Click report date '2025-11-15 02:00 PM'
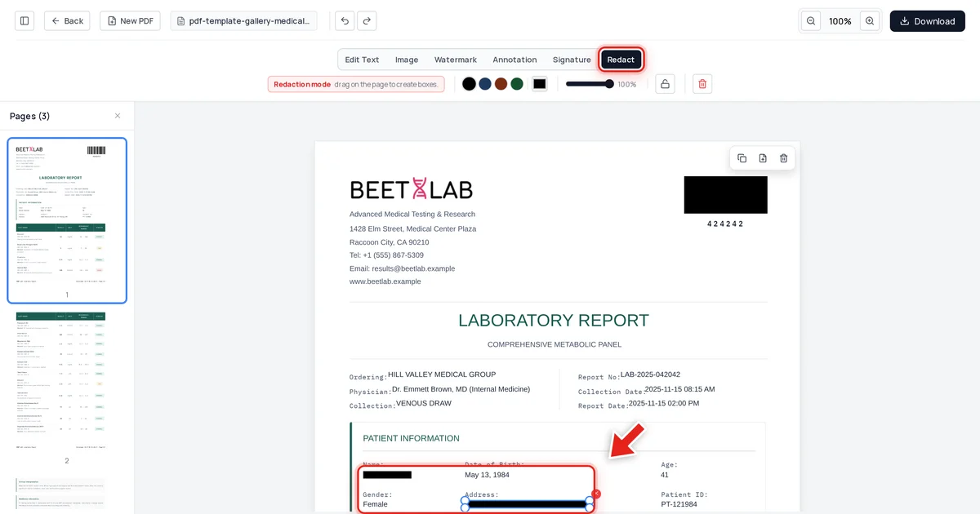The width and height of the screenshot is (980, 514). [x=664, y=403]
